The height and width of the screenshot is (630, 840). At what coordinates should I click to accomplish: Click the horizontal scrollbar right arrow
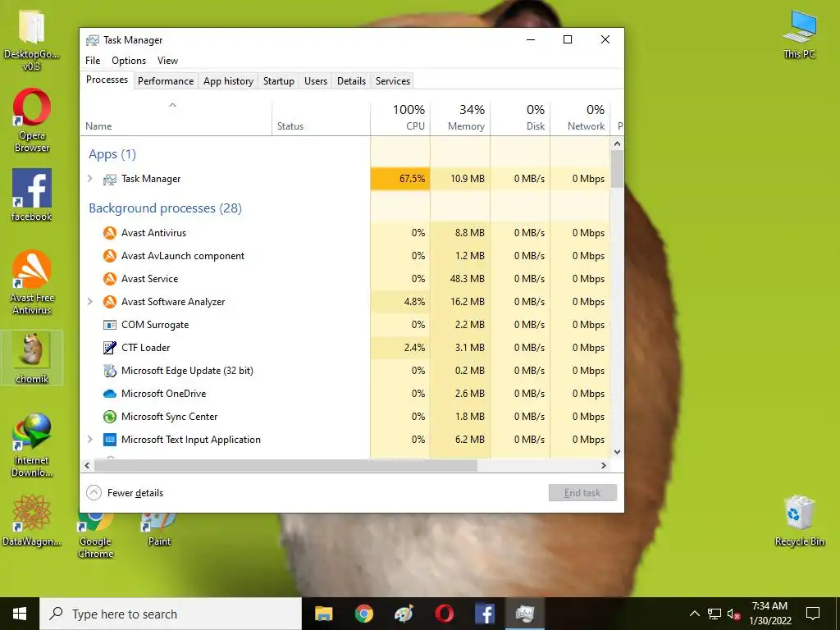604,466
